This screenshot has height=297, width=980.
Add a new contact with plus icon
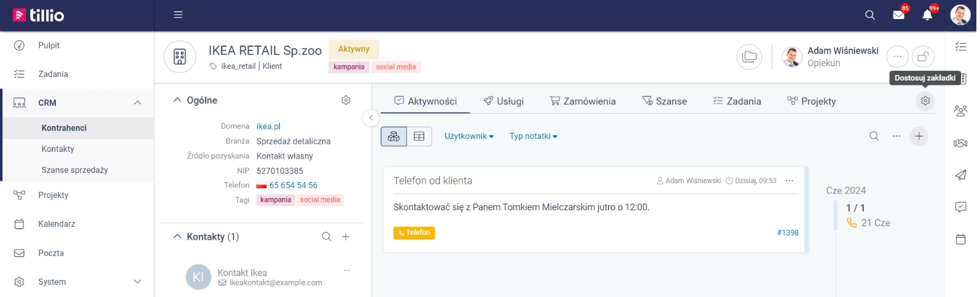(x=346, y=237)
